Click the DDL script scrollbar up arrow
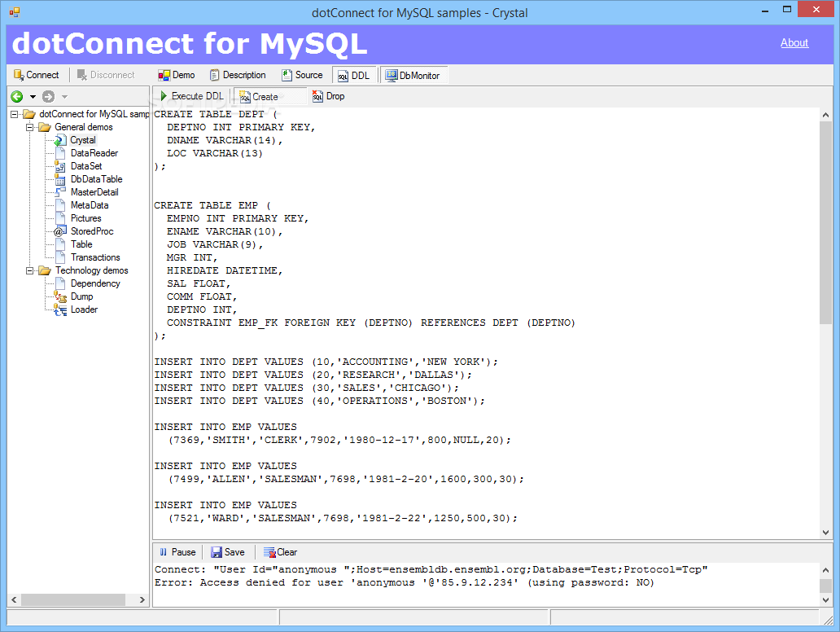 click(x=825, y=115)
